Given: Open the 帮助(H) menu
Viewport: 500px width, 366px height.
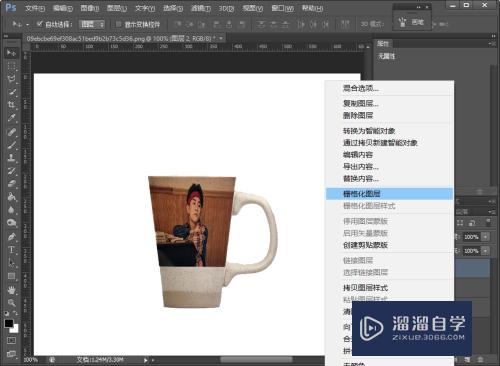Looking at the screenshot, I should coord(312,8).
